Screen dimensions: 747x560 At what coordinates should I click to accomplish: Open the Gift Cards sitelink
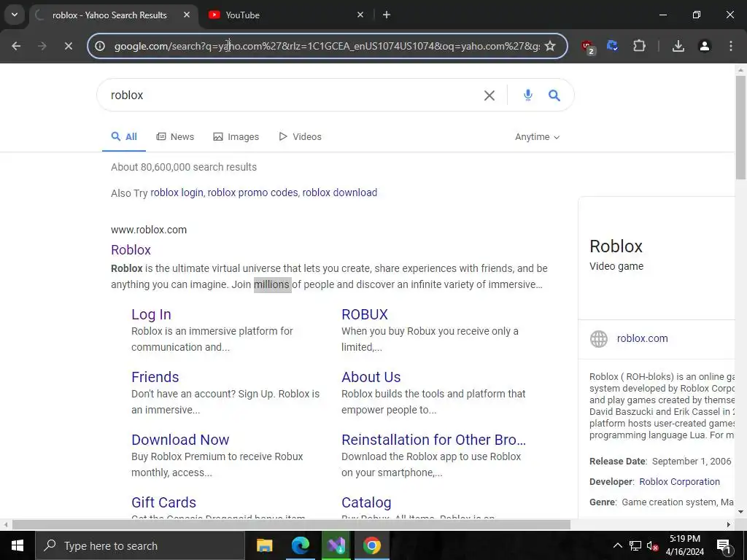(164, 503)
